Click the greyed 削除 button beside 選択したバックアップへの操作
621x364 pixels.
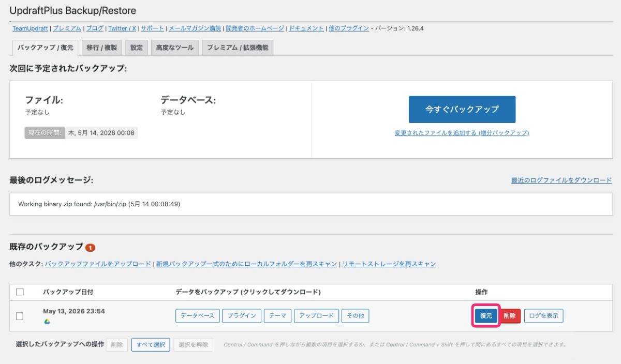point(117,344)
